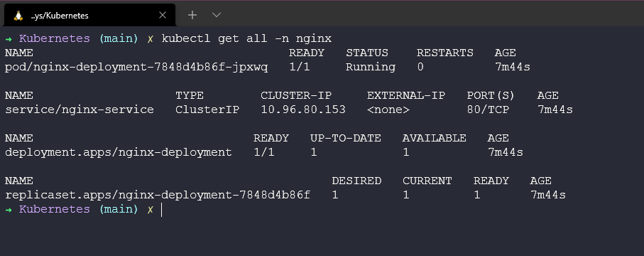Click the ClusterIP service type value
The width and height of the screenshot is (644, 256).
pos(207,110)
